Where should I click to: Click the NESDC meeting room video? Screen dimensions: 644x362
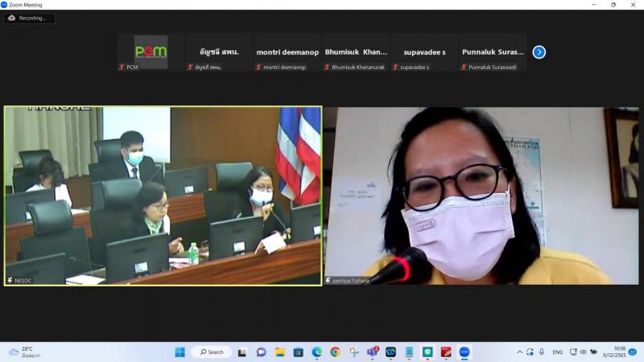pyautogui.click(x=163, y=195)
